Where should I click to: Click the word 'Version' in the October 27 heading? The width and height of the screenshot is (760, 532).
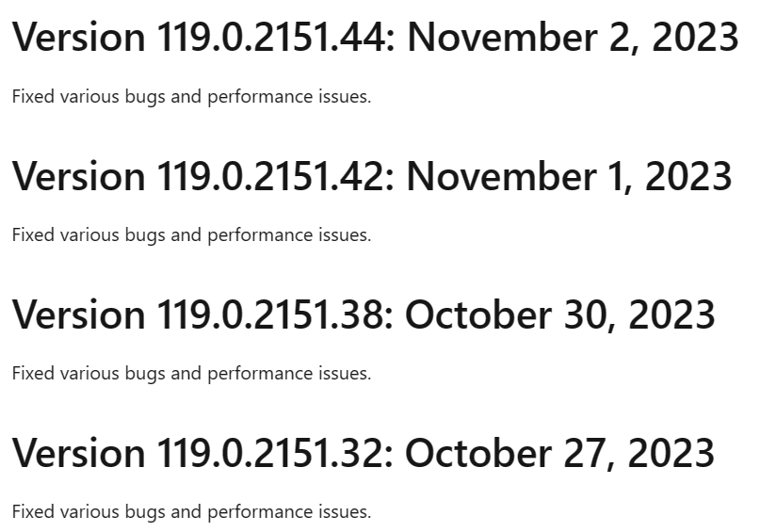click(x=78, y=454)
